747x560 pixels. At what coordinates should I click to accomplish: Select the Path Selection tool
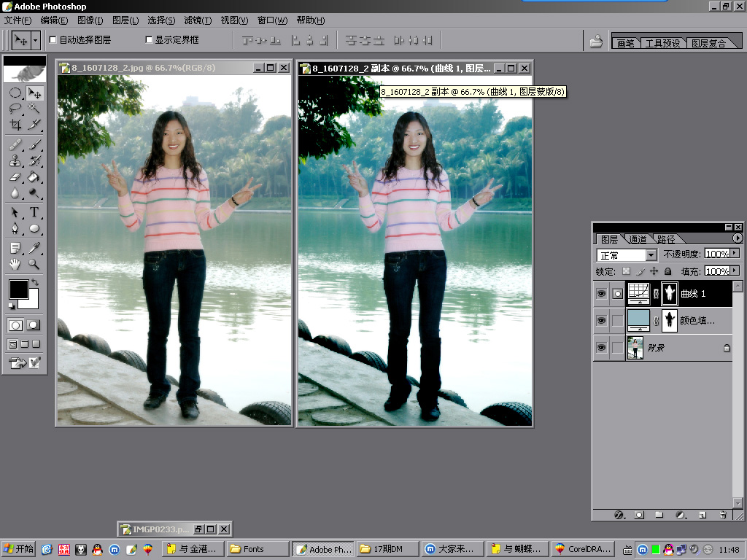15,212
